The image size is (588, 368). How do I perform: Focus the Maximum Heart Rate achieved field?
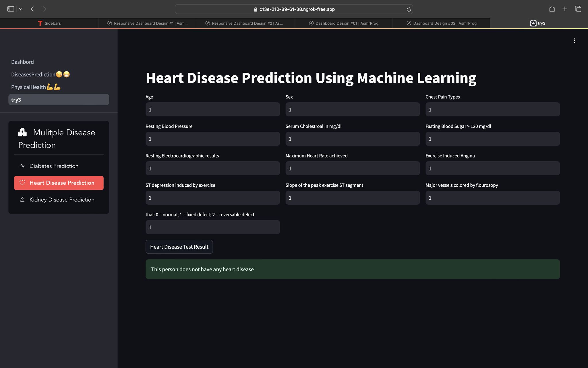353,168
